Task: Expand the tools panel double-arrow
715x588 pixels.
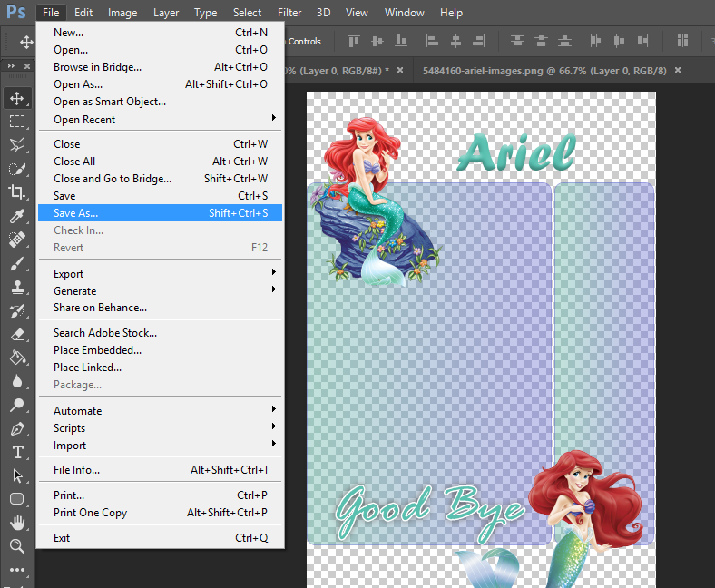Action: click(x=11, y=66)
